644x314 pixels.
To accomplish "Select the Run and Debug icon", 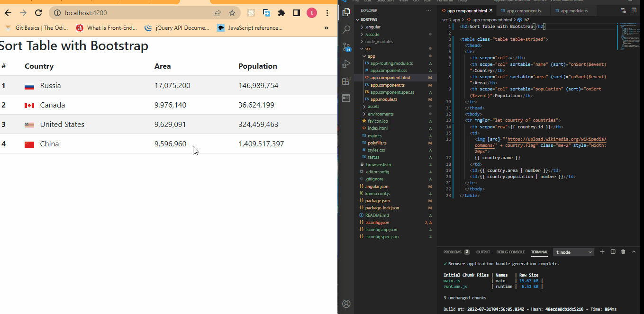I will 346,63.
